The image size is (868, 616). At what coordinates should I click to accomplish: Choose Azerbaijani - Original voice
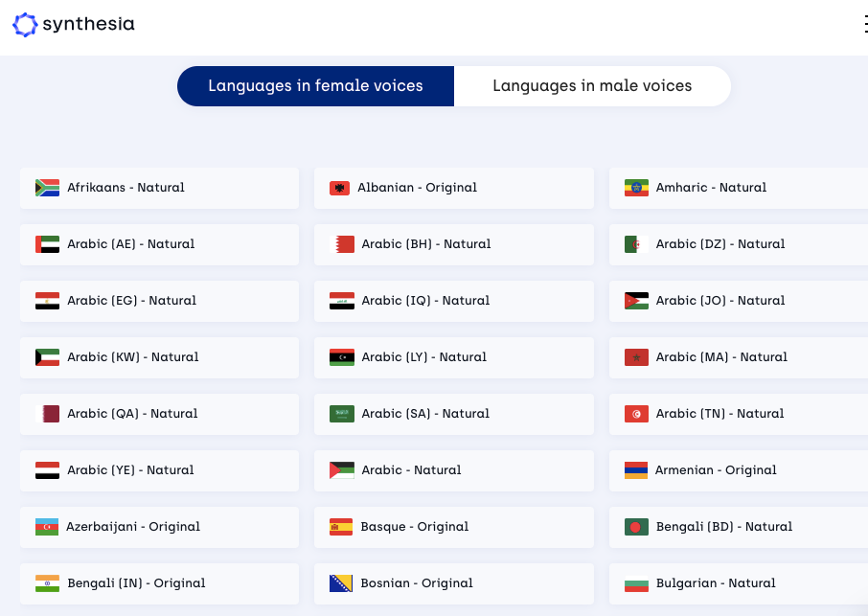159,527
